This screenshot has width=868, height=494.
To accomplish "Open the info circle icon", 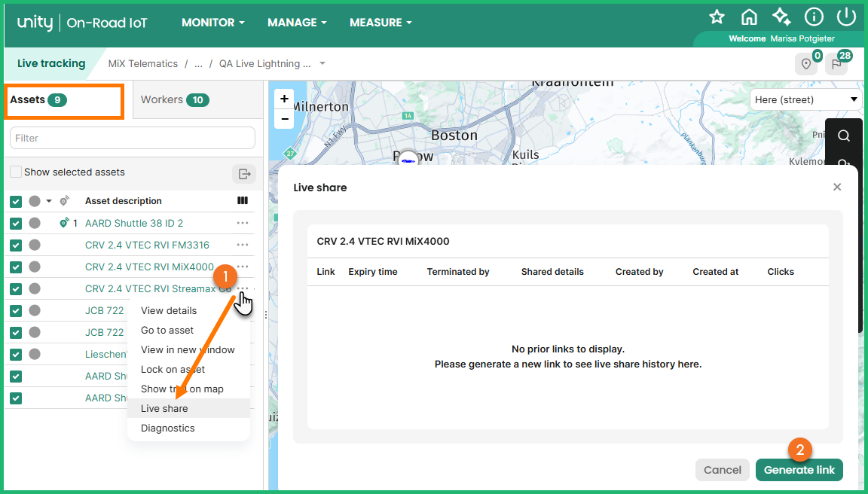I will point(814,17).
